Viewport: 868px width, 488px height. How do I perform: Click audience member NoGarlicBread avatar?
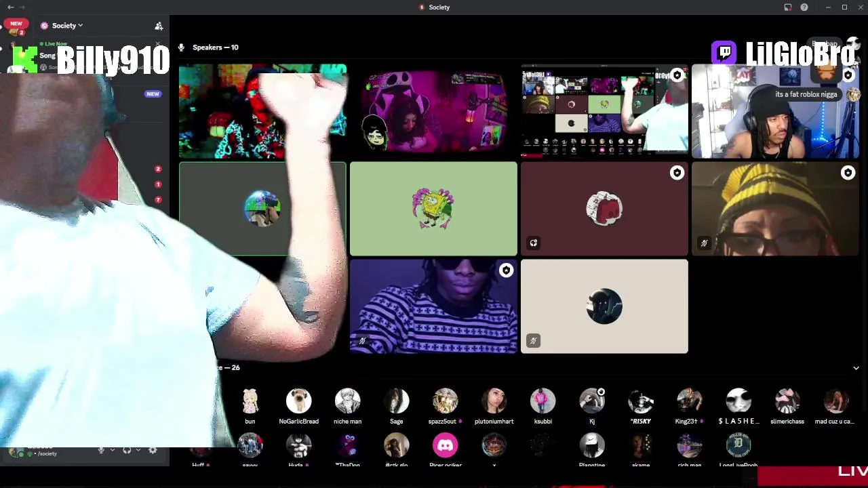click(299, 401)
